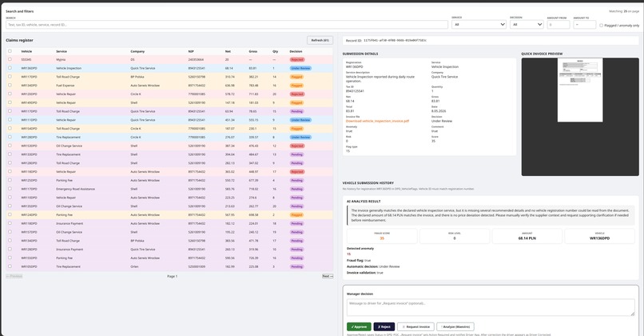Click the Amount To input field

tap(584, 24)
